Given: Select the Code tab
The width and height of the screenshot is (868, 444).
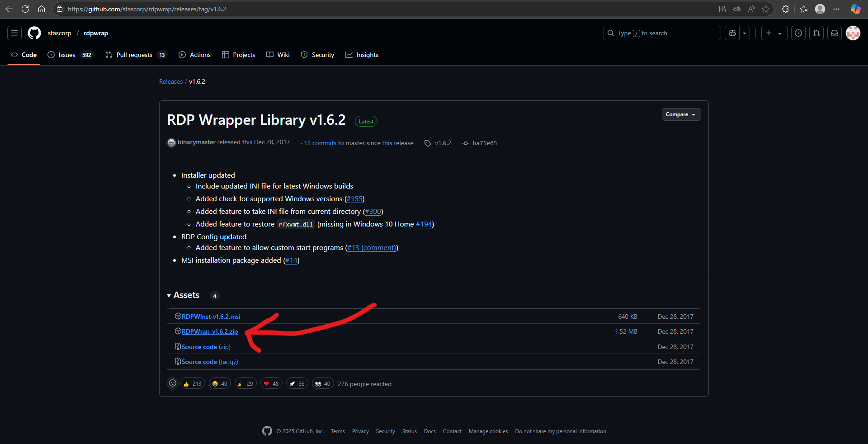Looking at the screenshot, I should pos(24,55).
